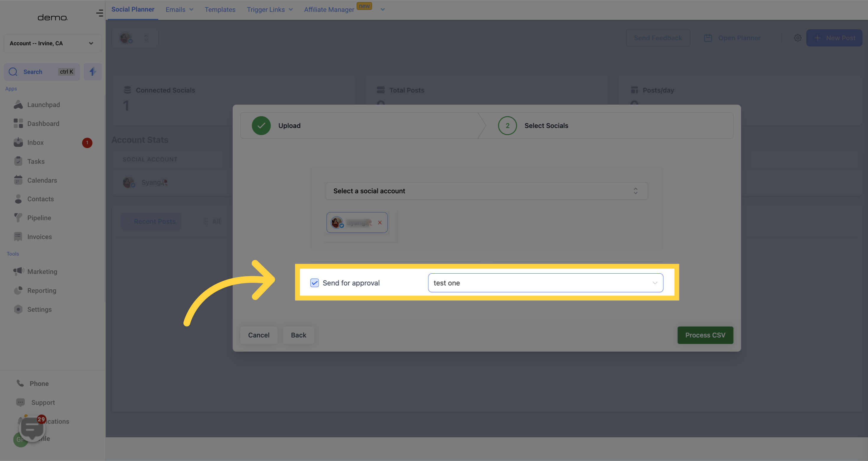Click the Pipeline funnel icon
The width and height of the screenshot is (868, 461).
(x=18, y=217)
